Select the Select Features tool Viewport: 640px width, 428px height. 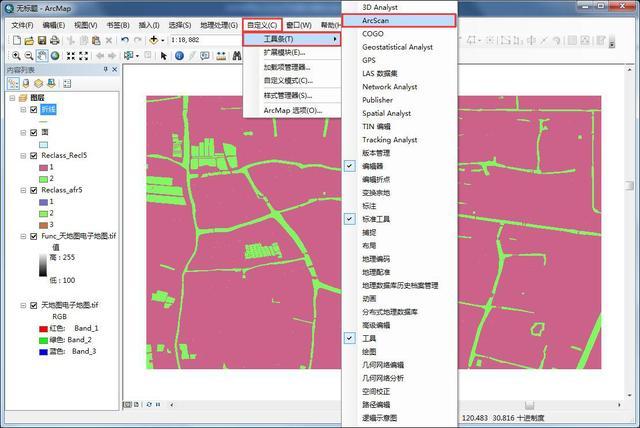(x=128, y=55)
